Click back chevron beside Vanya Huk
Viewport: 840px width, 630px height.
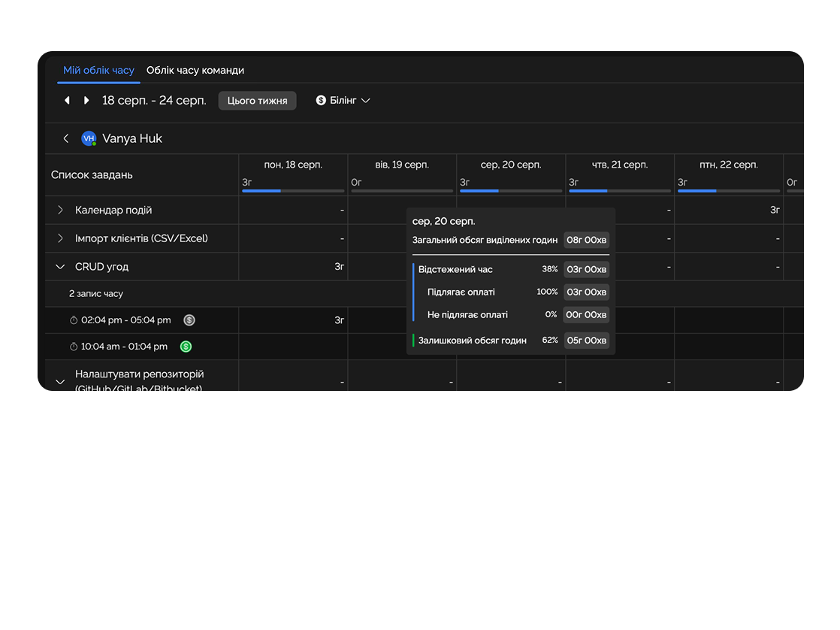pos(66,138)
